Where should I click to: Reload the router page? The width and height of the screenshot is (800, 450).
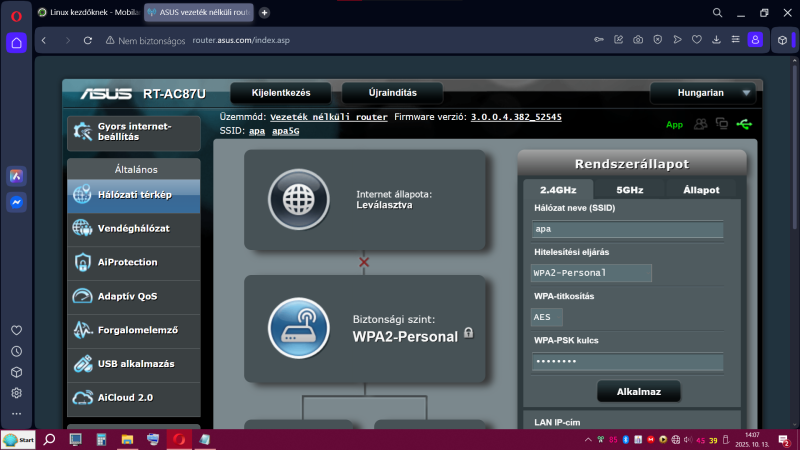tap(88, 40)
